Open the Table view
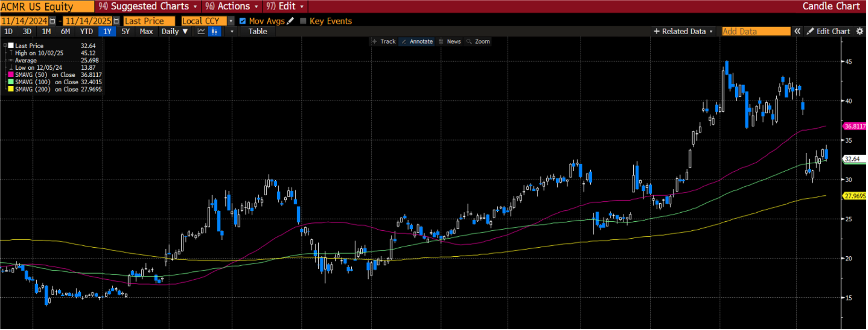The width and height of the screenshot is (868, 330). (258, 32)
